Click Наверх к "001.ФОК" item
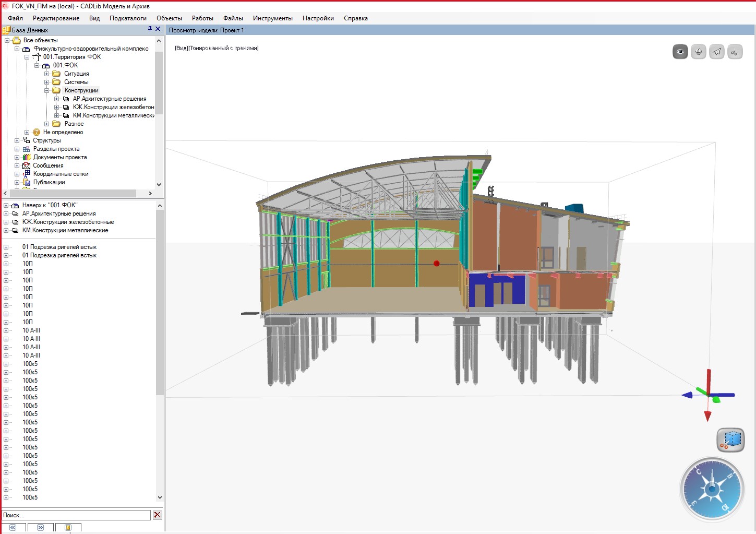This screenshot has width=756, height=534. pos(50,205)
